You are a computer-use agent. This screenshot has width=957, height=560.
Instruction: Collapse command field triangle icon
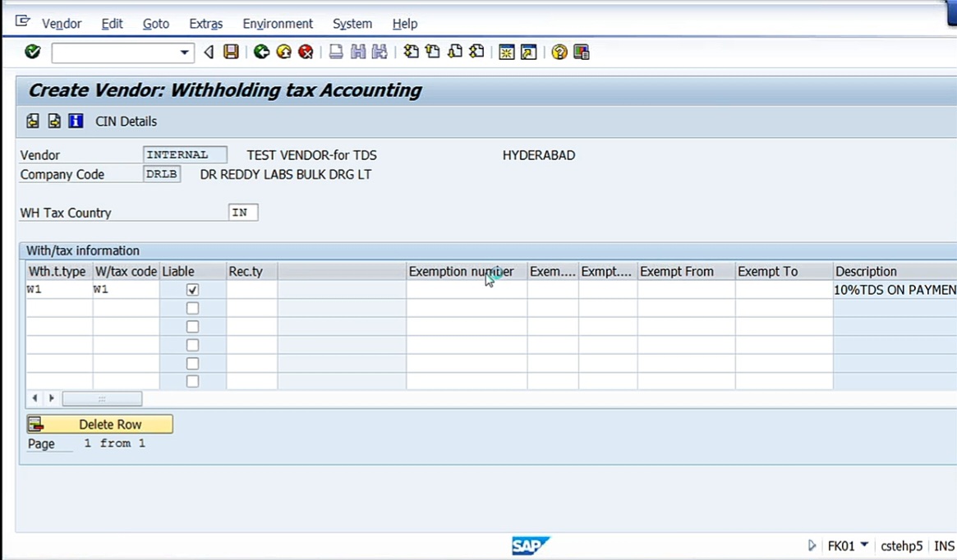pos(209,52)
